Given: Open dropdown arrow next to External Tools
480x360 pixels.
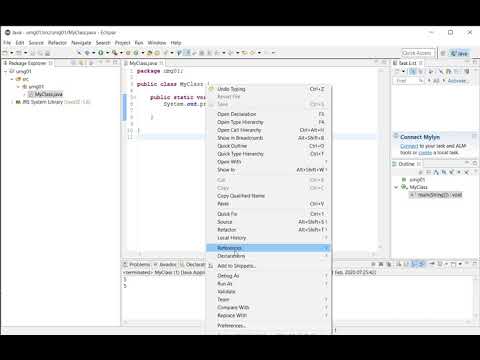Looking at the screenshot, I should (121, 53).
